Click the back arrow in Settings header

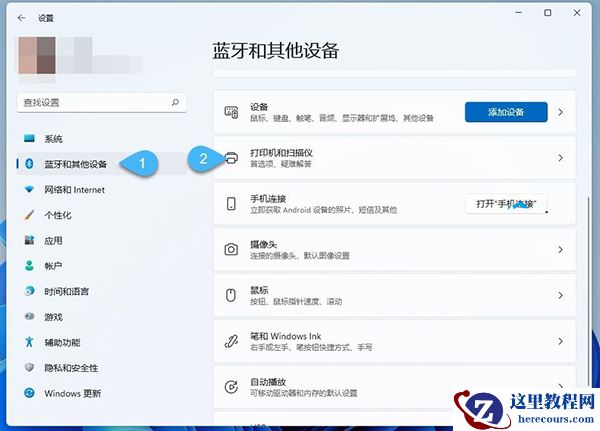click(21, 18)
